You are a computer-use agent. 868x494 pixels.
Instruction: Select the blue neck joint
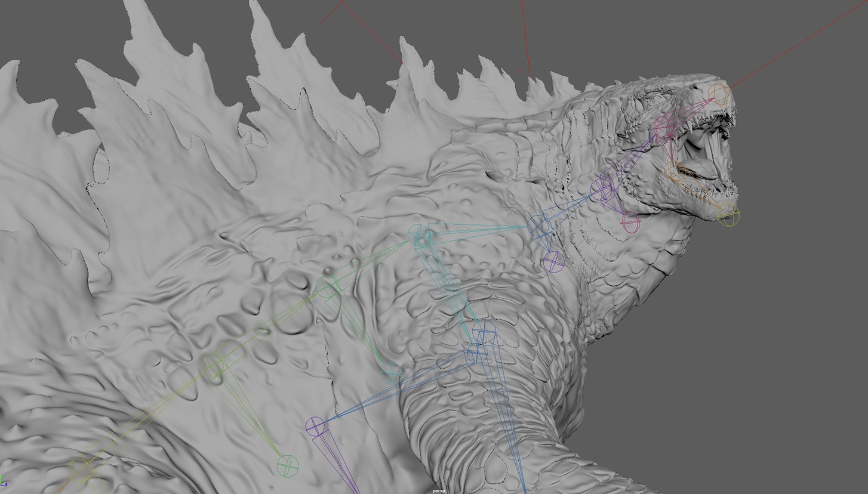539,226
